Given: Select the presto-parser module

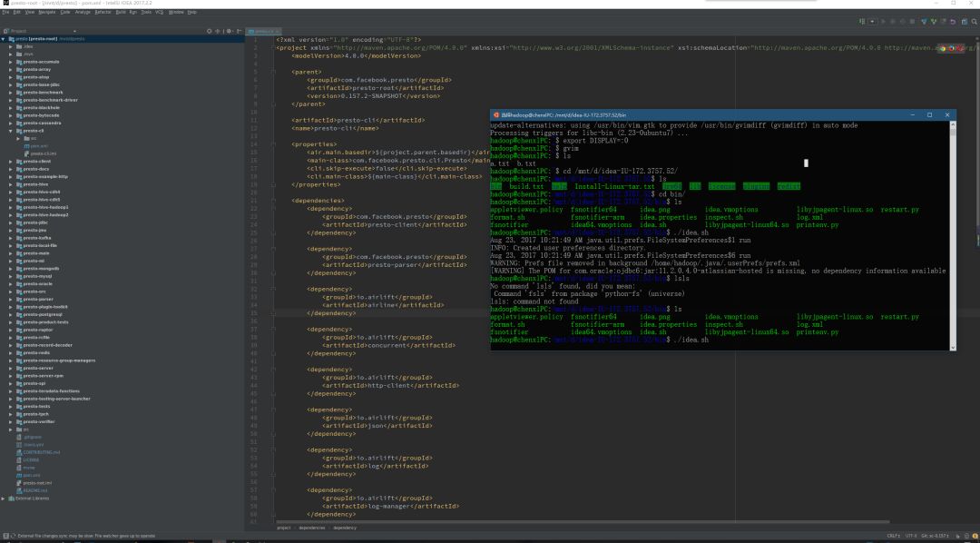Looking at the screenshot, I should tap(38, 299).
